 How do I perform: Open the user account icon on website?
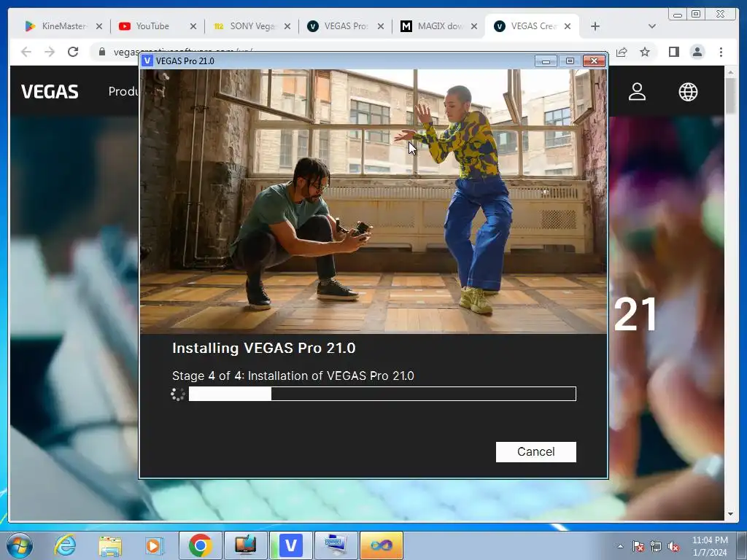point(637,91)
